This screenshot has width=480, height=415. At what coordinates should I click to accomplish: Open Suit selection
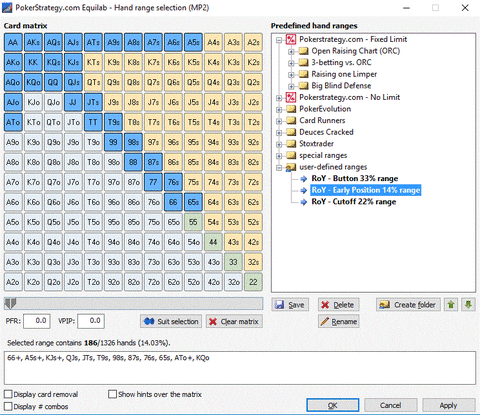[x=171, y=321]
